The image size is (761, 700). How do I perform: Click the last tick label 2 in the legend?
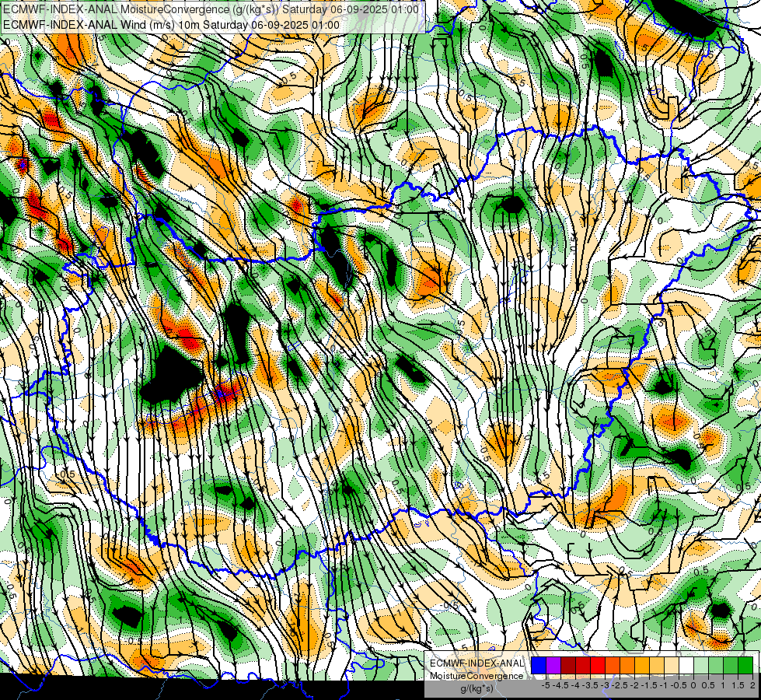click(x=752, y=685)
